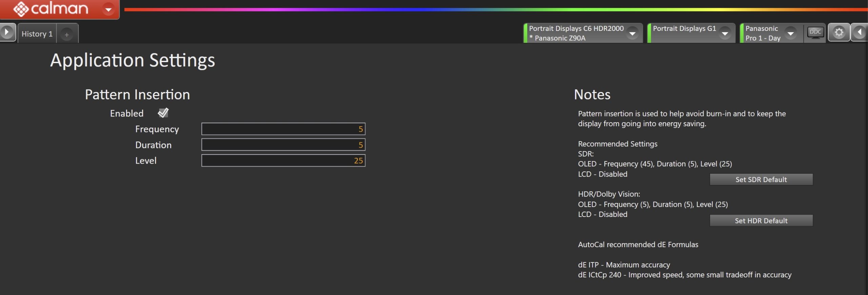This screenshot has height=295, width=868.
Task: Click the Set HDR Default button
Action: [x=761, y=221]
